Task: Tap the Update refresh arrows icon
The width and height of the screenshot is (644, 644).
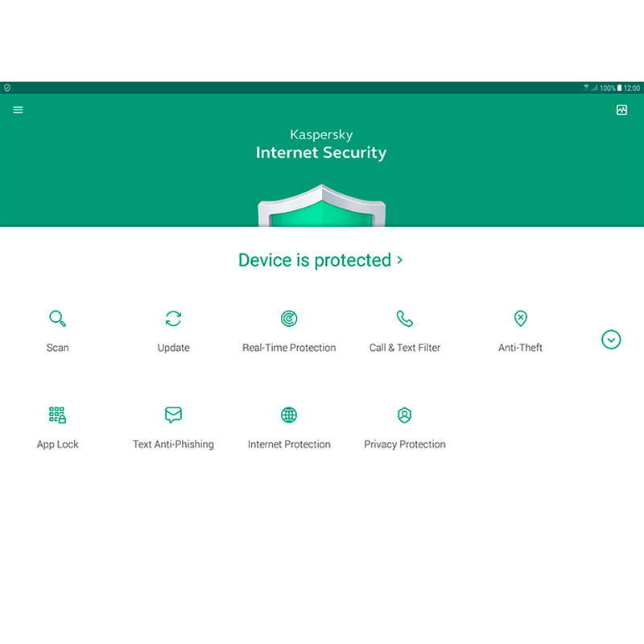Action: coord(173,318)
